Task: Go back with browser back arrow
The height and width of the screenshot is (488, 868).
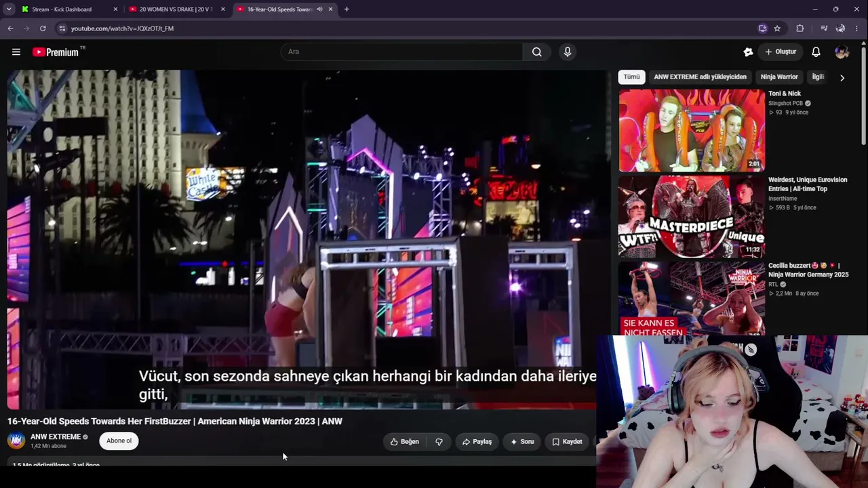Action: pyautogui.click(x=10, y=28)
